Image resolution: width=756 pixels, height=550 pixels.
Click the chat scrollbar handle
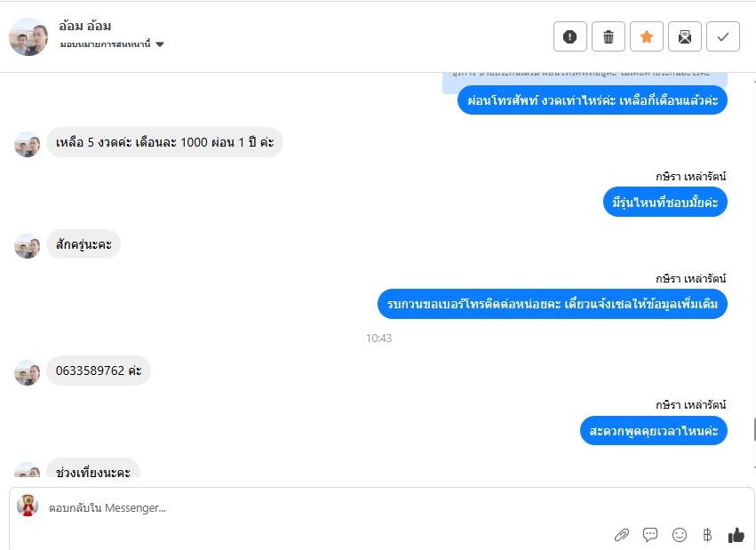754,430
